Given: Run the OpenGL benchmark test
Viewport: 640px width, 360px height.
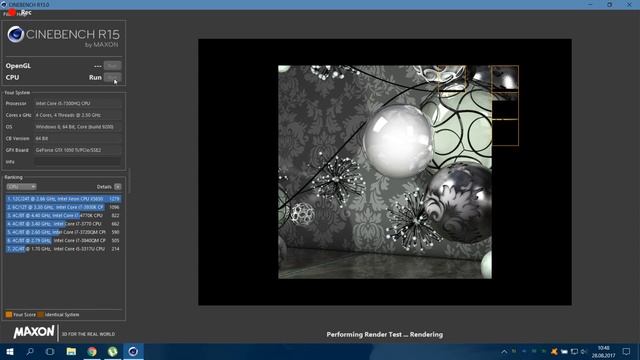Looking at the screenshot, I should point(112,65).
